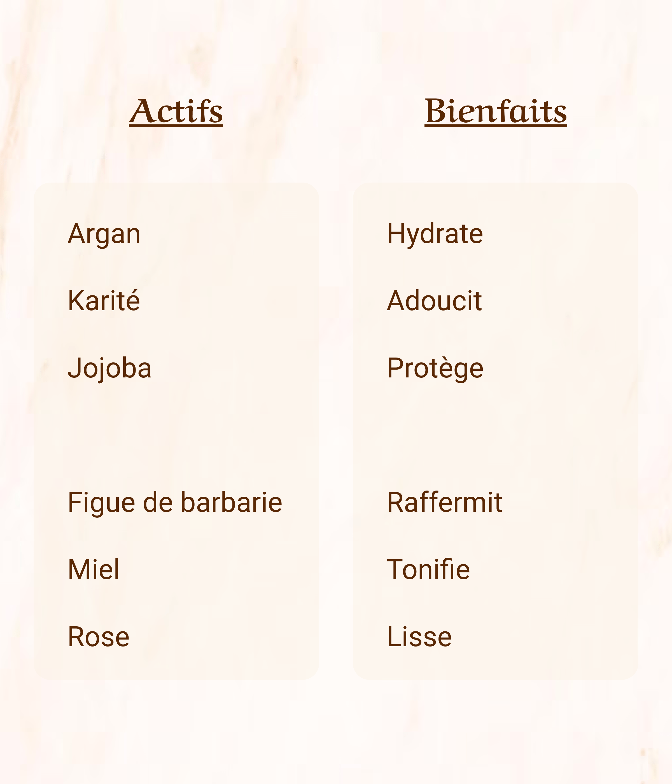Select the Argan ingredient entry

click(104, 234)
